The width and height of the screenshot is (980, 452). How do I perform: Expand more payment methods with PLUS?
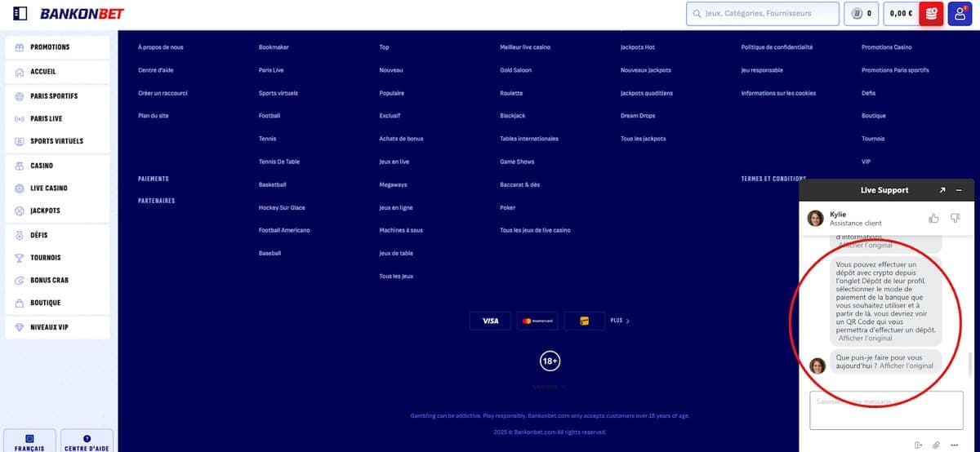620,321
